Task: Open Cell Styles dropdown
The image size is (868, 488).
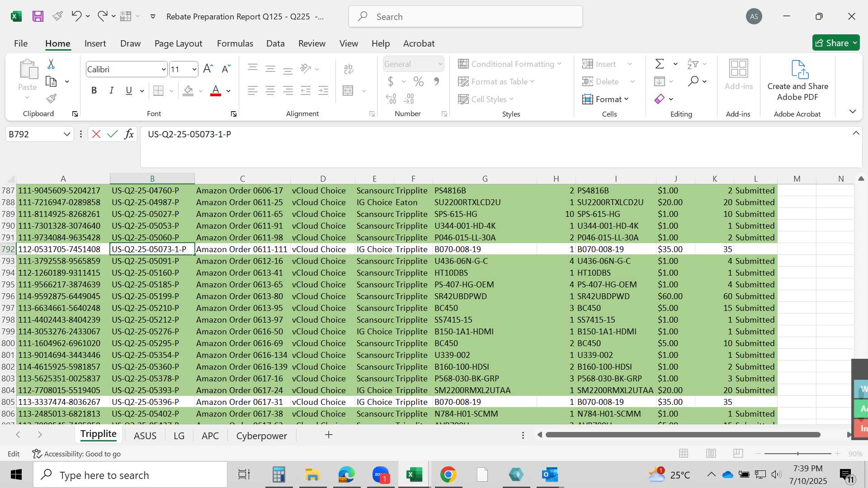Action: click(x=486, y=99)
